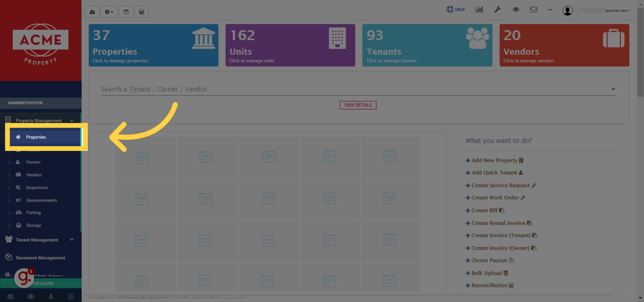The height and width of the screenshot is (302, 644).
Task: Click the reports bar chart icon
Action: (x=479, y=9)
